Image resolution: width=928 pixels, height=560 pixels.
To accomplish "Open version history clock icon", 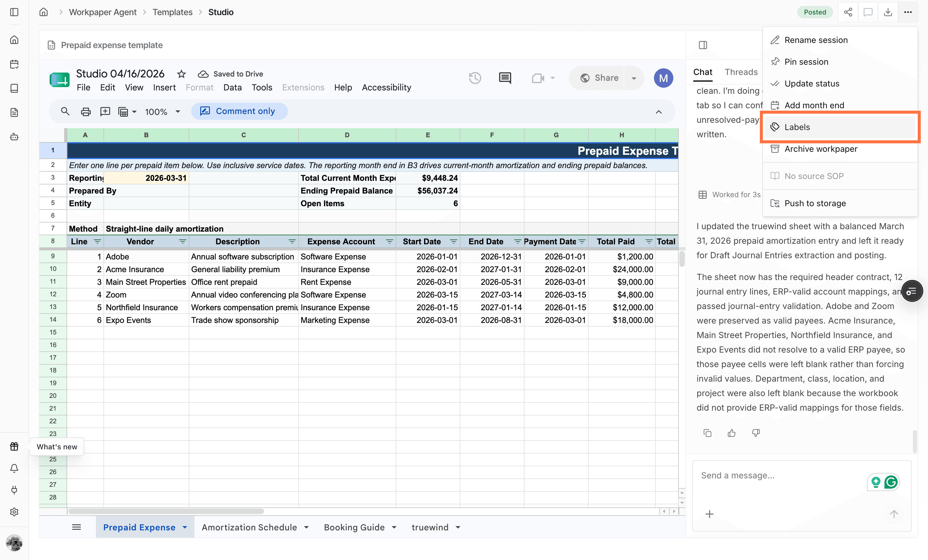I will click(x=475, y=78).
